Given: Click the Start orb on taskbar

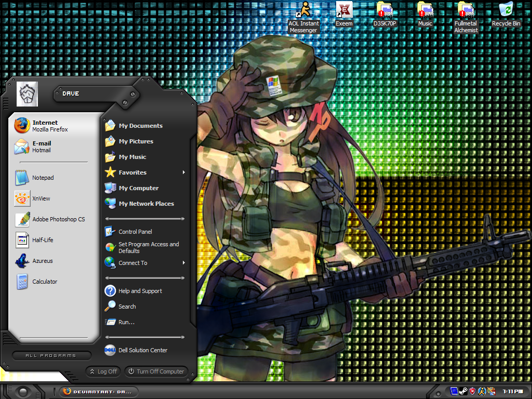Looking at the screenshot, I should [23, 392].
